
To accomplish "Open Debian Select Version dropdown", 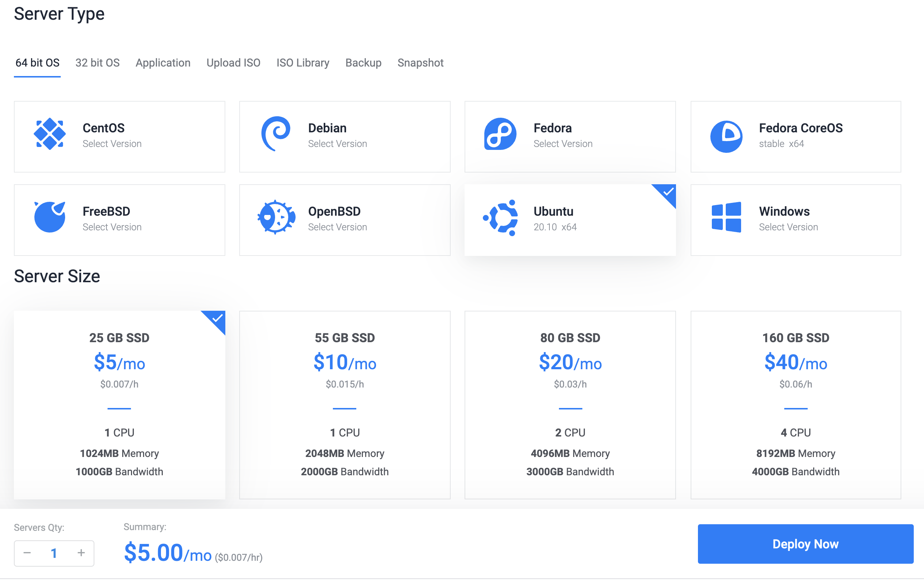I will pyautogui.click(x=337, y=144).
